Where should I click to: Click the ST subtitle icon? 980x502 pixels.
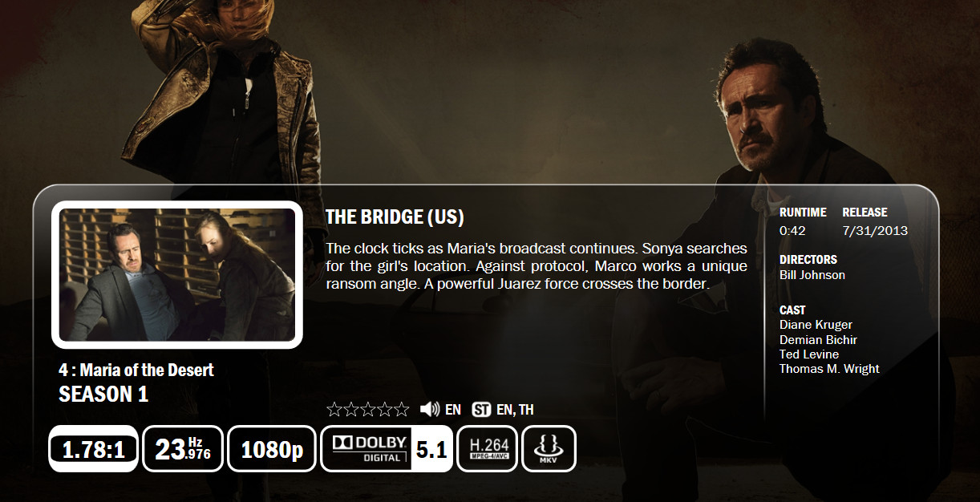coord(481,410)
